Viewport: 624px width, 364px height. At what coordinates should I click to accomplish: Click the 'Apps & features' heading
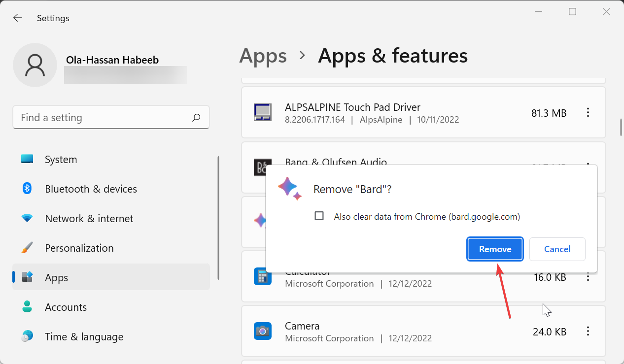coord(393,56)
